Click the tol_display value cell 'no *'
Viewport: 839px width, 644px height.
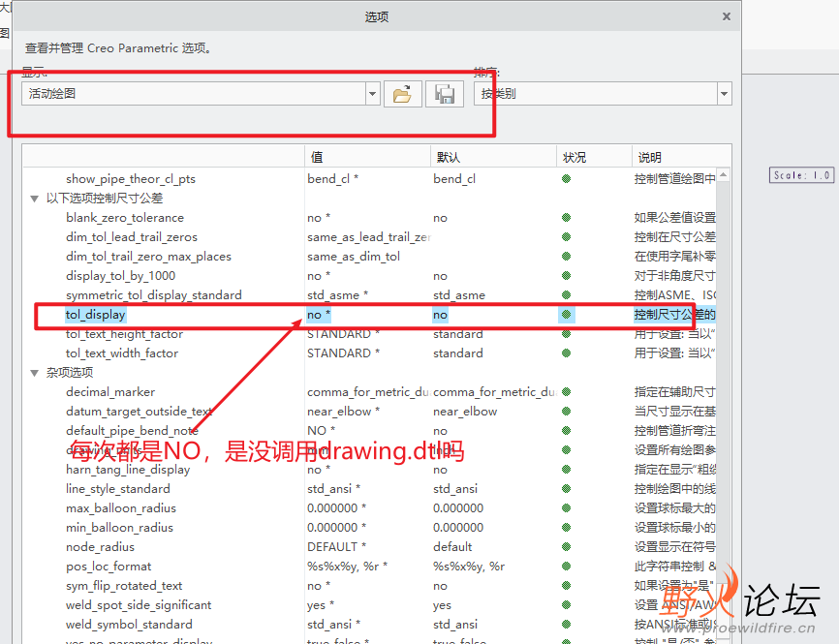(319, 315)
